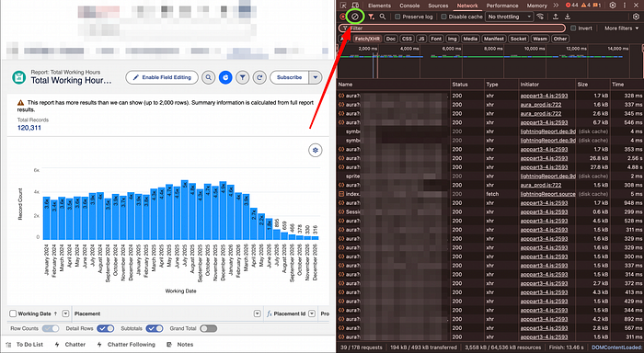Stop recording network log red button
Image resolution: width=644 pixels, height=353 pixels.
(343, 17)
